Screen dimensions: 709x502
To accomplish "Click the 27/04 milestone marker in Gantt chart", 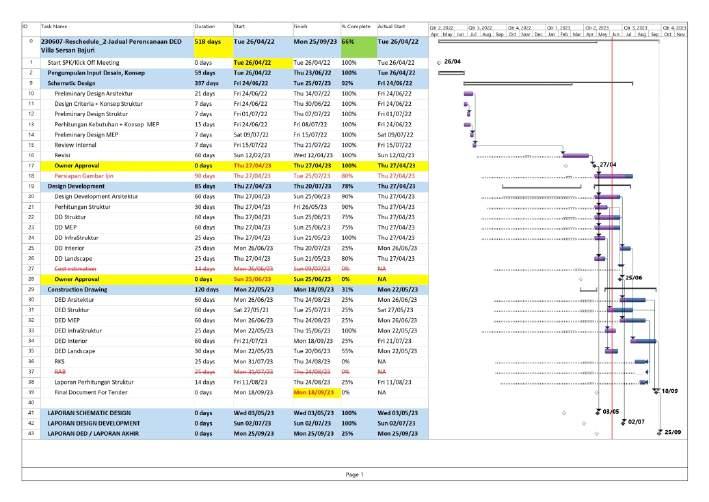I will tap(594, 165).
